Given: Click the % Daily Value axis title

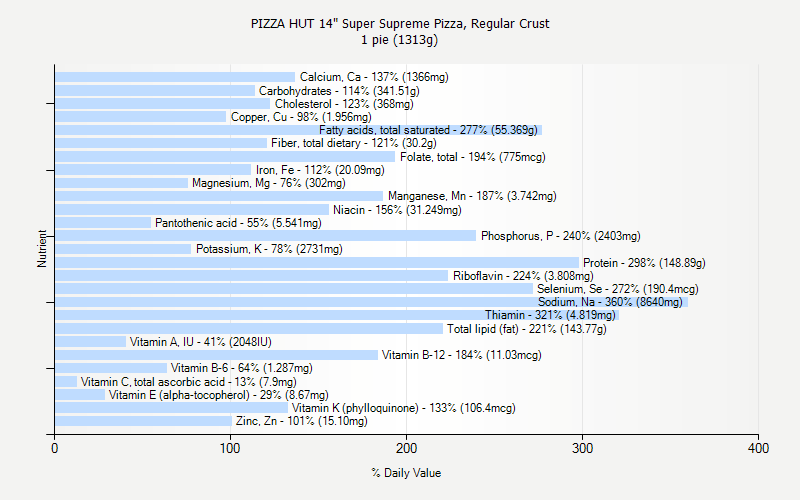Looking at the screenshot, I should (406, 473).
